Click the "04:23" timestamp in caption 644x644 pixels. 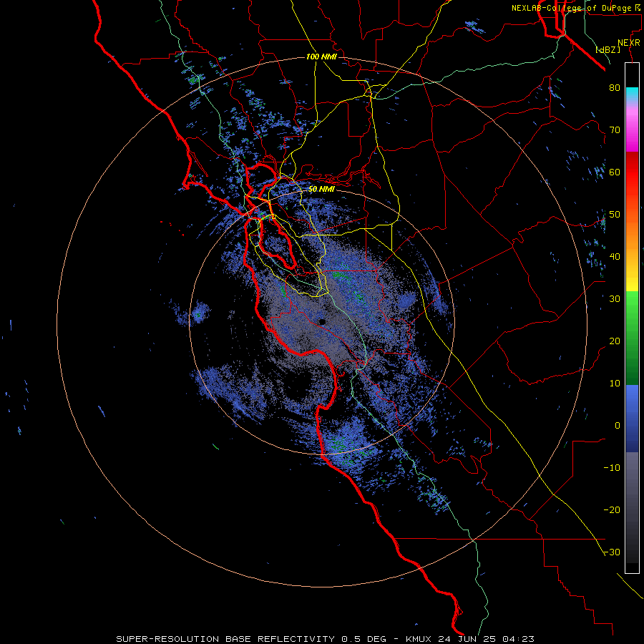[519, 639]
